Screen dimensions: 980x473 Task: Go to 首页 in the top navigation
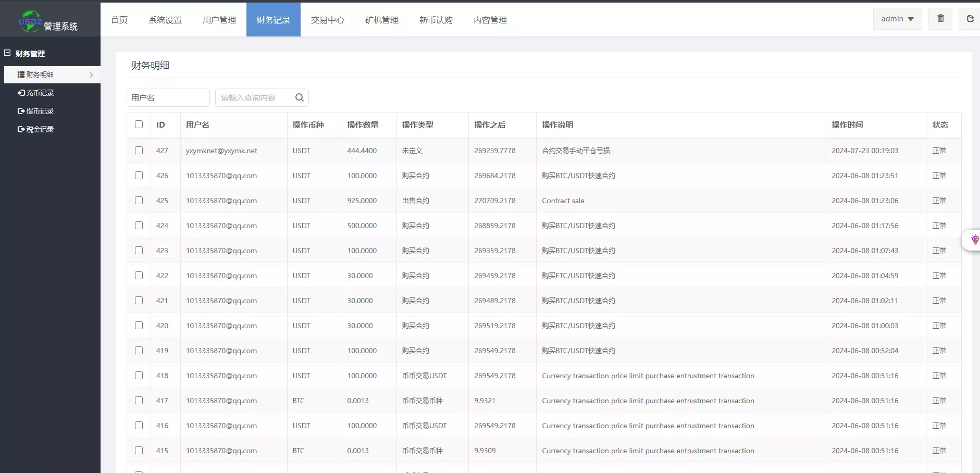pos(119,20)
